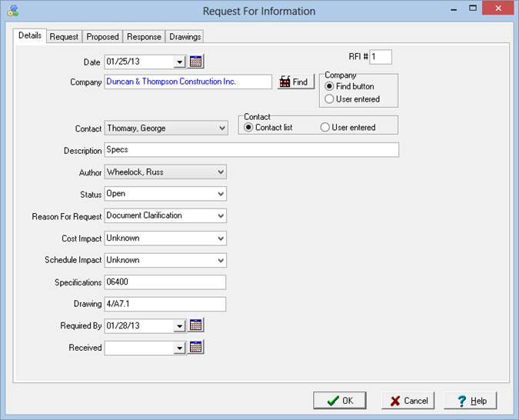Open the Drawings tab
Image resolution: width=519 pixels, height=420 pixels.
185,37
